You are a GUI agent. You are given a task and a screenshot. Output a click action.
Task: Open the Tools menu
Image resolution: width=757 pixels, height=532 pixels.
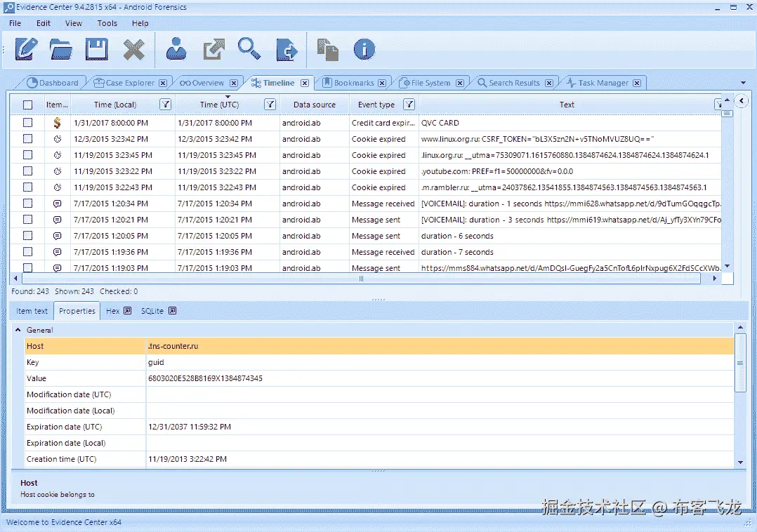click(107, 23)
